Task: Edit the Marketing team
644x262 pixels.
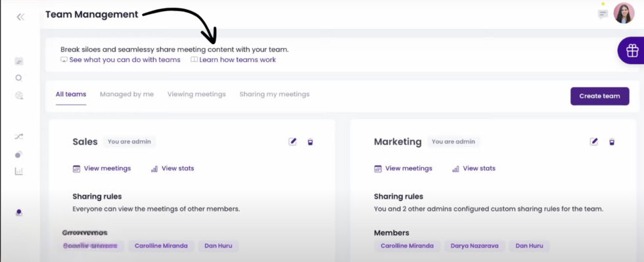Action: [x=594, y=142]
